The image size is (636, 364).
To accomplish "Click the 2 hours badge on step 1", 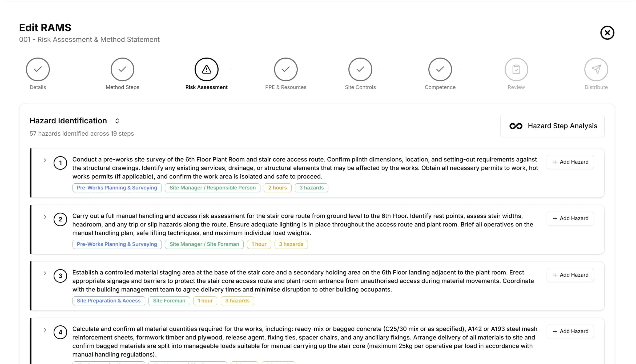I will 277,188.
